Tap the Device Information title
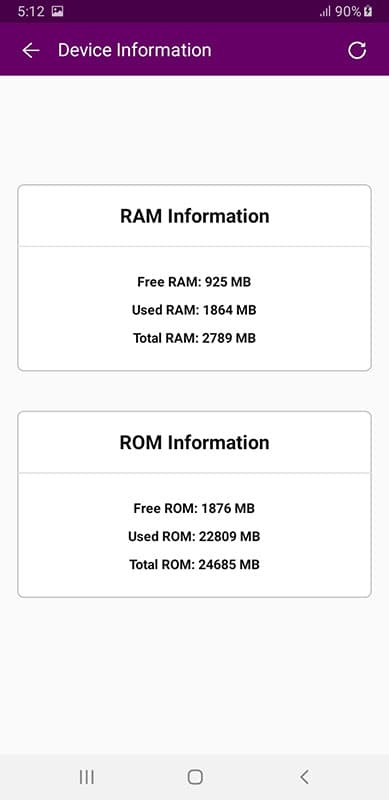 point(135,50)
